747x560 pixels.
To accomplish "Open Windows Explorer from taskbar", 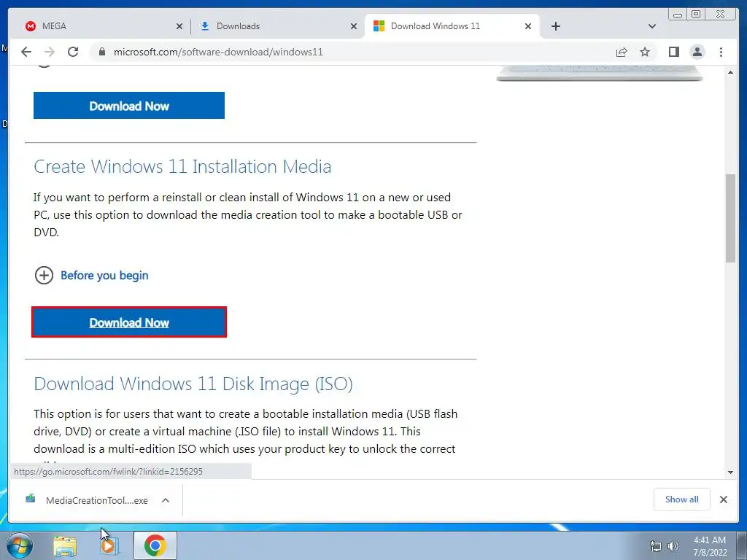I will pyautogui.click(x=65, y=546).
